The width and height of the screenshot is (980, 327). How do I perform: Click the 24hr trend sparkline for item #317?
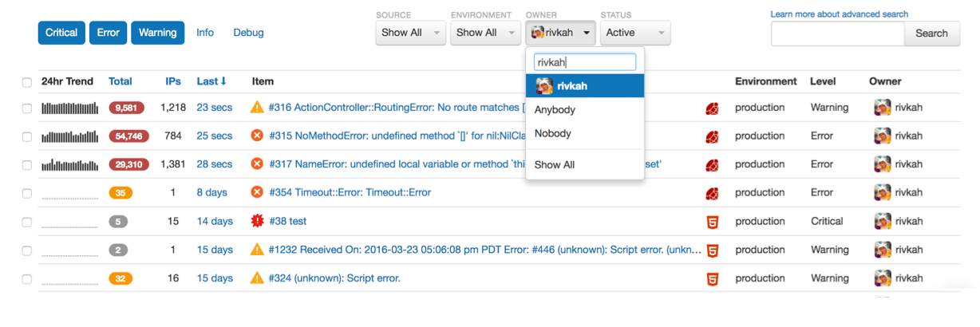[69, 165]
